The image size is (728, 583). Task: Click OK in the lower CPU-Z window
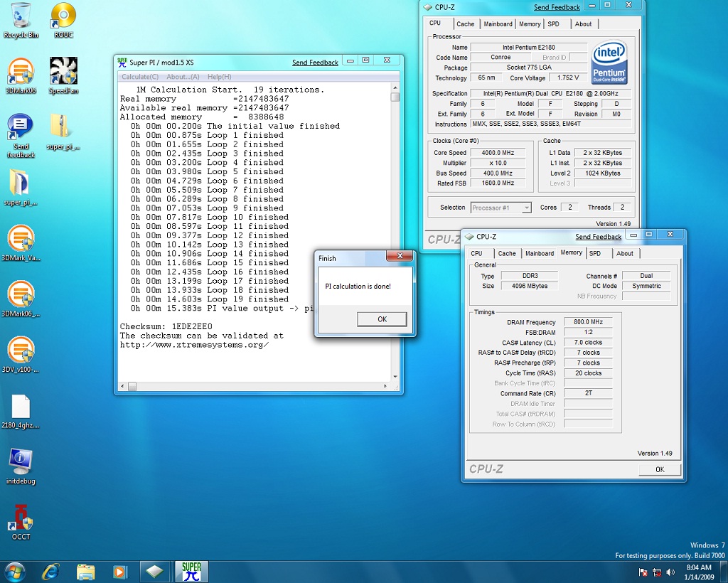(660, 469)
